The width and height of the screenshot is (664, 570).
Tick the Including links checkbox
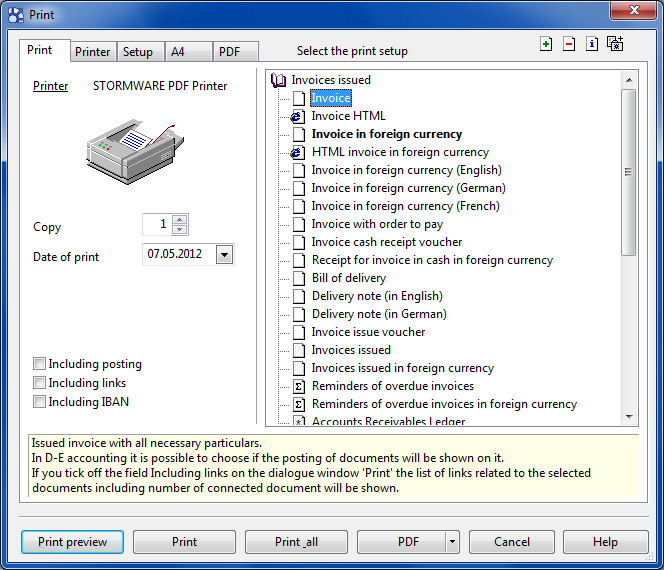[x=40, y=383]
